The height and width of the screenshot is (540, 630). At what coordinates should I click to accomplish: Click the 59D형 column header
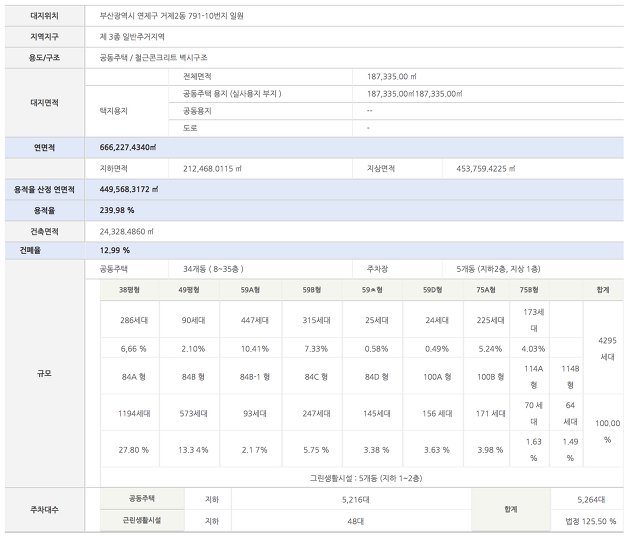coord(433,290)
